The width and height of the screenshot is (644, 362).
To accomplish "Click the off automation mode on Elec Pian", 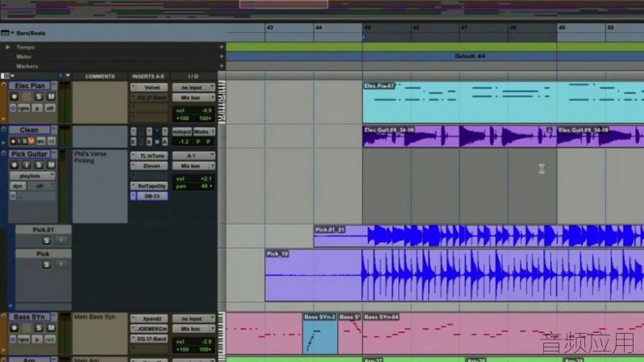I will click(x=50, y=108).
